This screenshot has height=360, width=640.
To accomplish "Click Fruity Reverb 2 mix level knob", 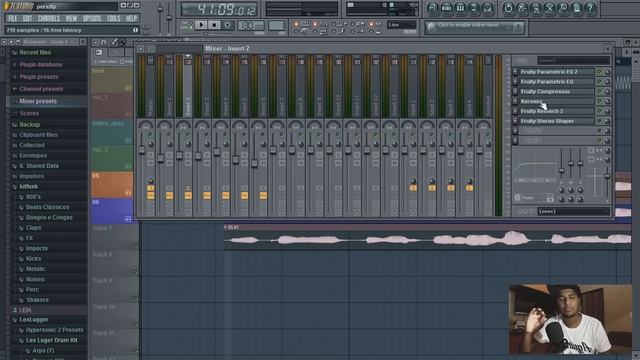I will click(x=607, y=111).
